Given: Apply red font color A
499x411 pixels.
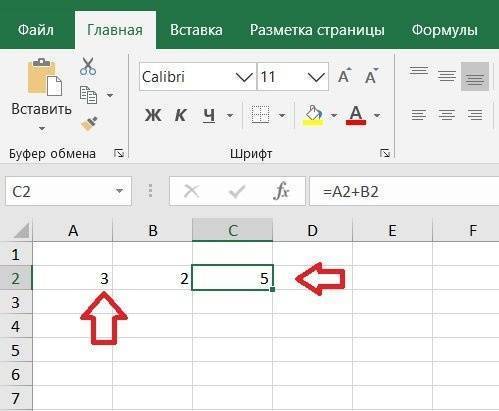Looking at the screenshot, I should 356,115.
